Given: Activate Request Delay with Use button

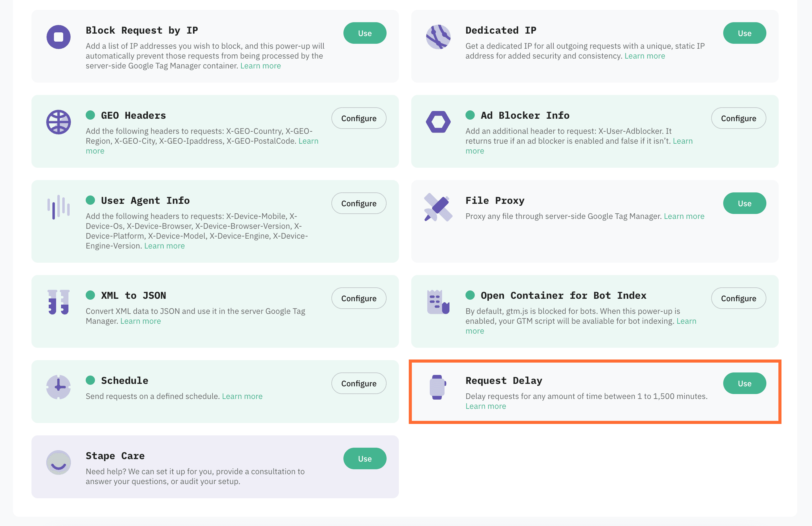Looking at the screenshot, I should pos(744,383).
